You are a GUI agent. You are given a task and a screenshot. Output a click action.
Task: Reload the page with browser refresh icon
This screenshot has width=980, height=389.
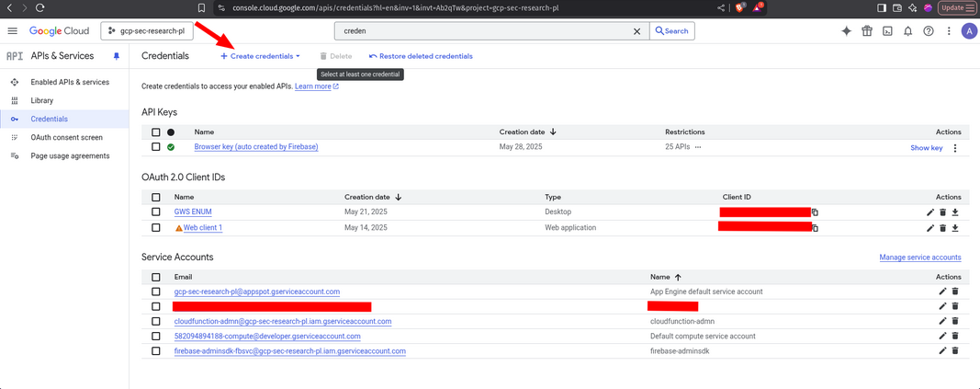pyautogui.click(x=40, y=8)
